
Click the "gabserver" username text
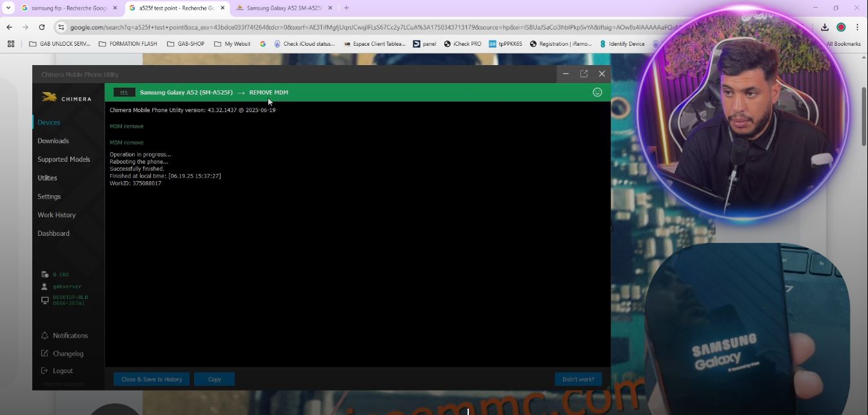click(67, 286)
